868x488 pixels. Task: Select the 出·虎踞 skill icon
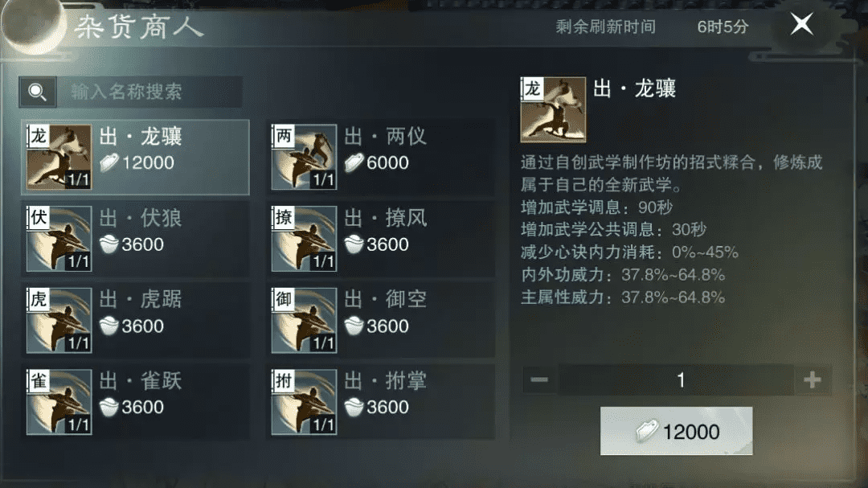(x=59, y=320)
